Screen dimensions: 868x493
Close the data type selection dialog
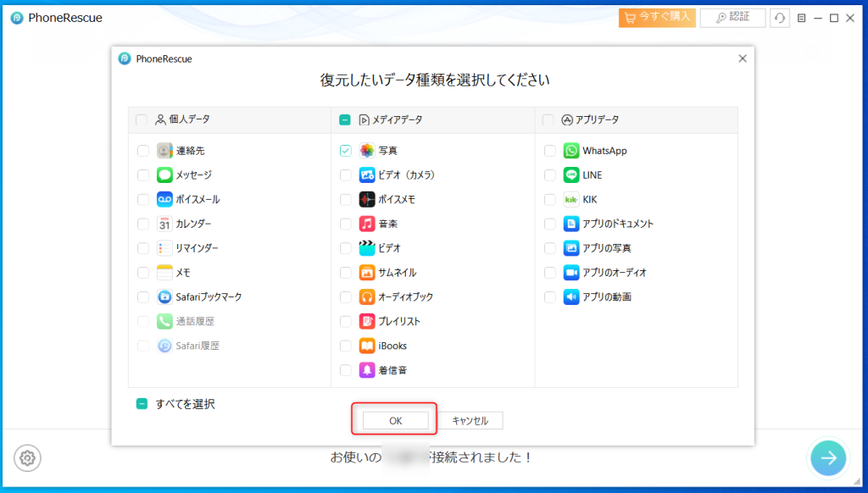pyautogui.click(x=743, y=58)
